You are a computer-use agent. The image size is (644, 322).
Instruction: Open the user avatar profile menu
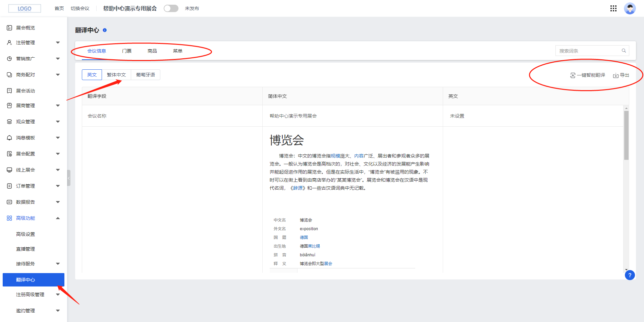pos(630,8)
